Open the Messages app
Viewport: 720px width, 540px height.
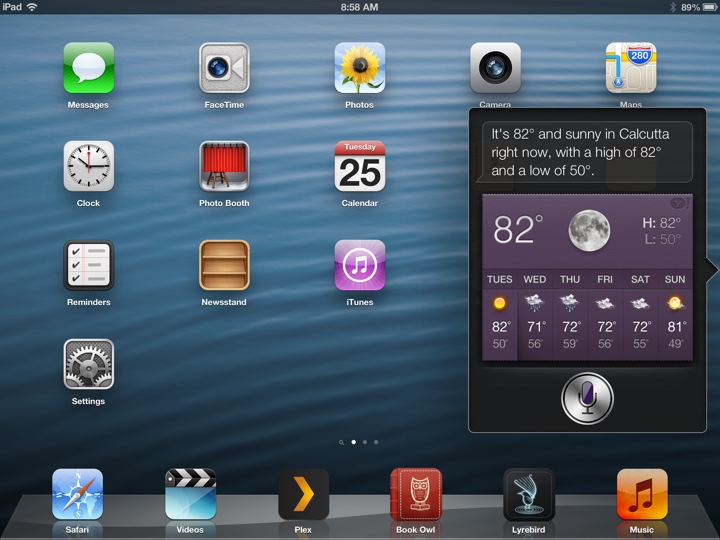89,68
